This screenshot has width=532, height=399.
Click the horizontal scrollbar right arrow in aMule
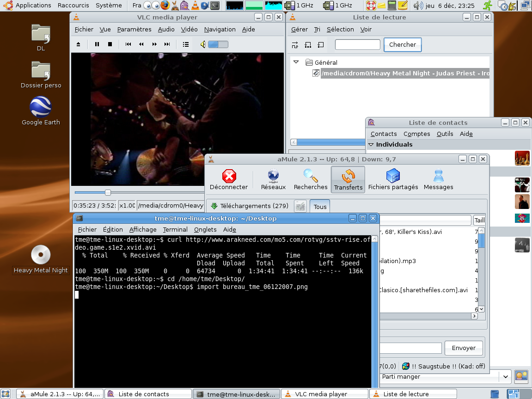point(474,316)
